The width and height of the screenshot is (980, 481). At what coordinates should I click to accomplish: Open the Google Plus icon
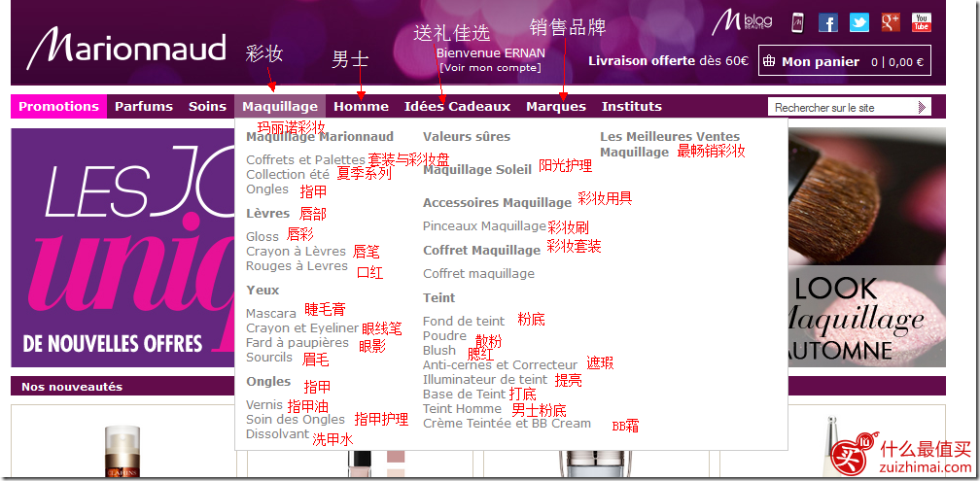[x=891, y=23]
